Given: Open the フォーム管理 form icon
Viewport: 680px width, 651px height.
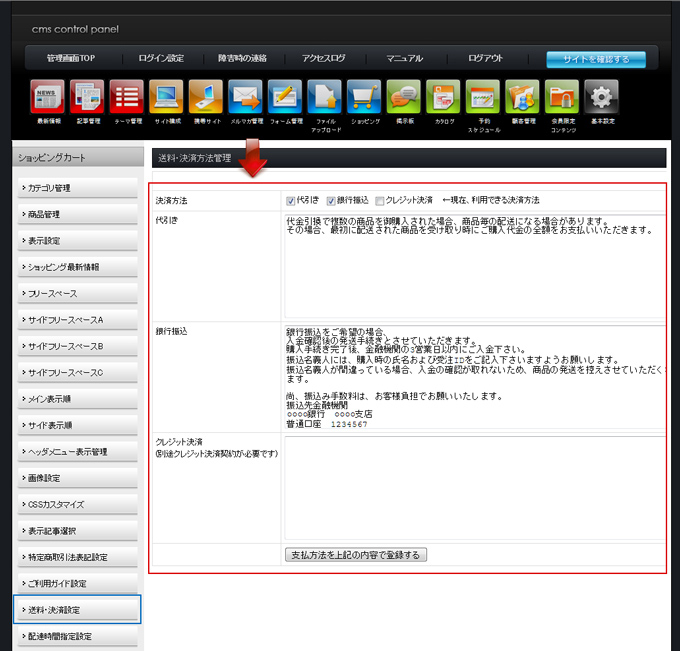Looking at the screenshot, I should 285,98.
